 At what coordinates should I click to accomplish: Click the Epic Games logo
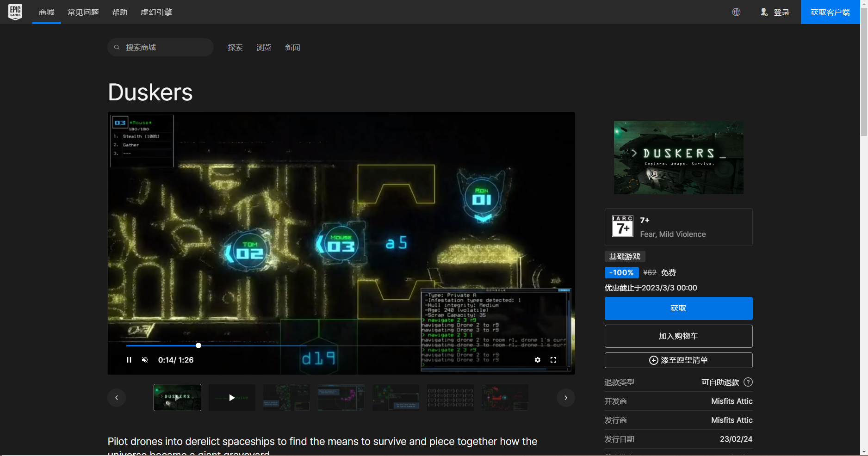15,12
